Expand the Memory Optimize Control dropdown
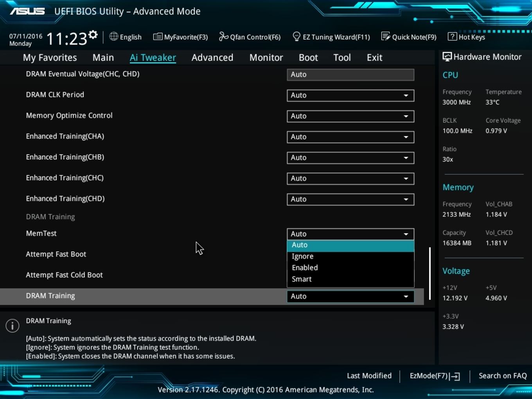The height and width of the screenshot is (399, 532). point(350,116)
